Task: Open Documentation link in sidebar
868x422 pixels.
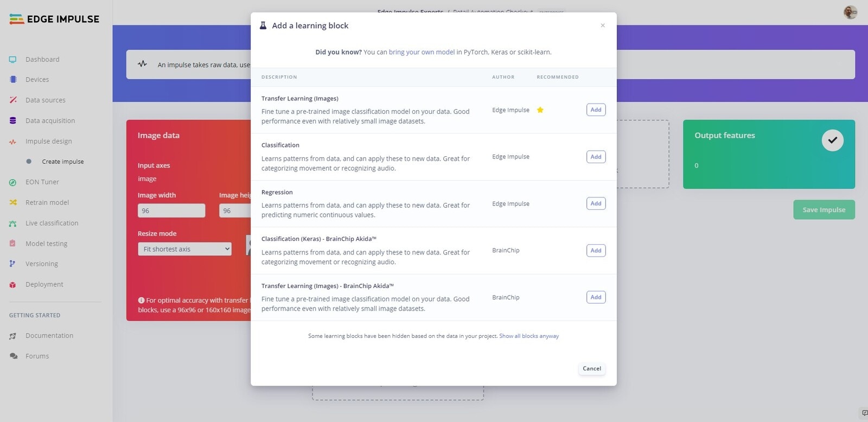Action: pos(49,336)
